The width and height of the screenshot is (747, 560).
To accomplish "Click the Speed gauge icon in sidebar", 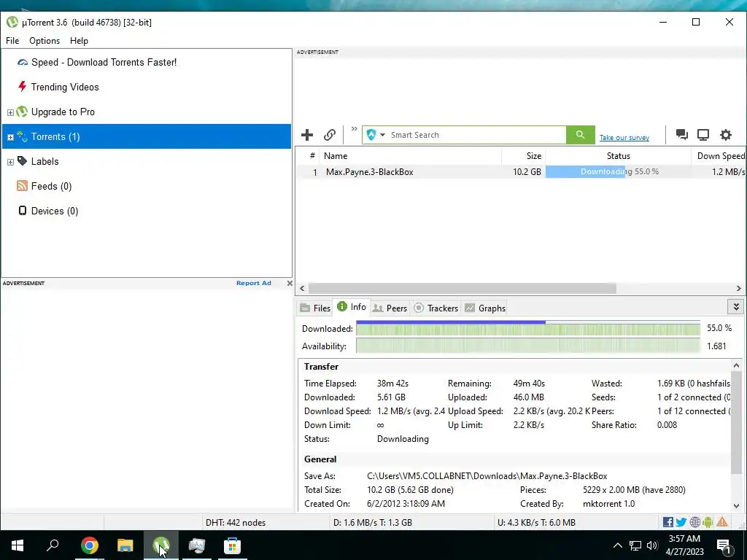I will pos(23,63).
